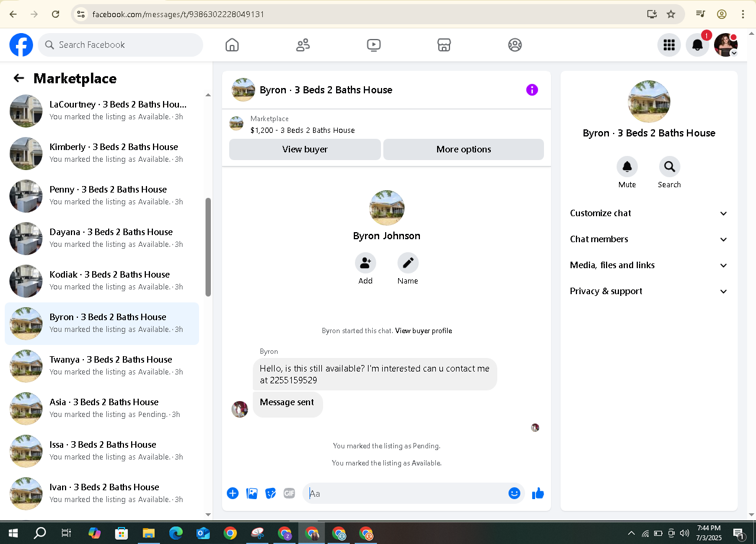Open Asia conversation marked Pending
The width and height of the screenshot is (756, 544).
[102, 408]
